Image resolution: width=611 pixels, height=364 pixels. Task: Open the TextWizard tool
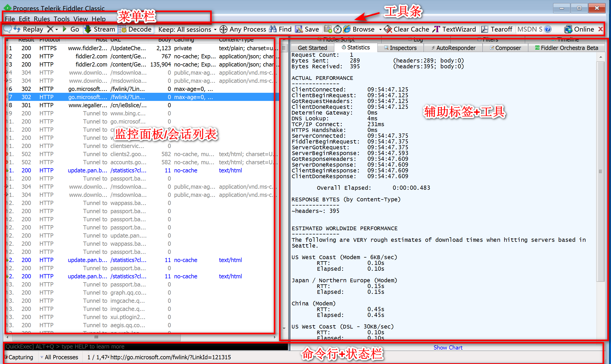454,29
